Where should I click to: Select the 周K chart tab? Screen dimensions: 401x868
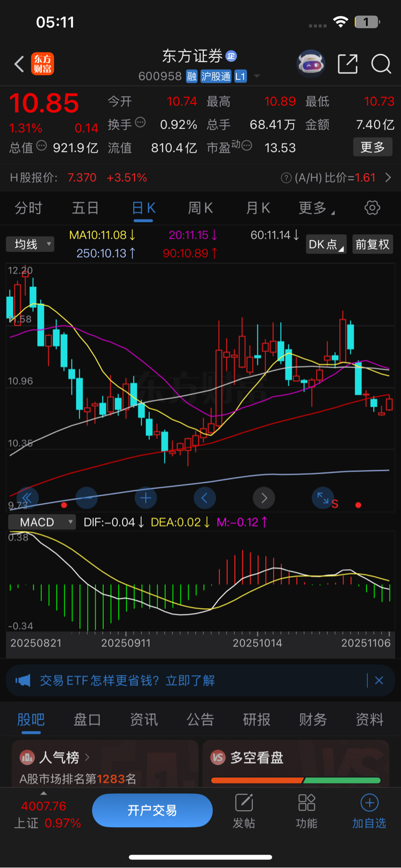tap(200, 208)
